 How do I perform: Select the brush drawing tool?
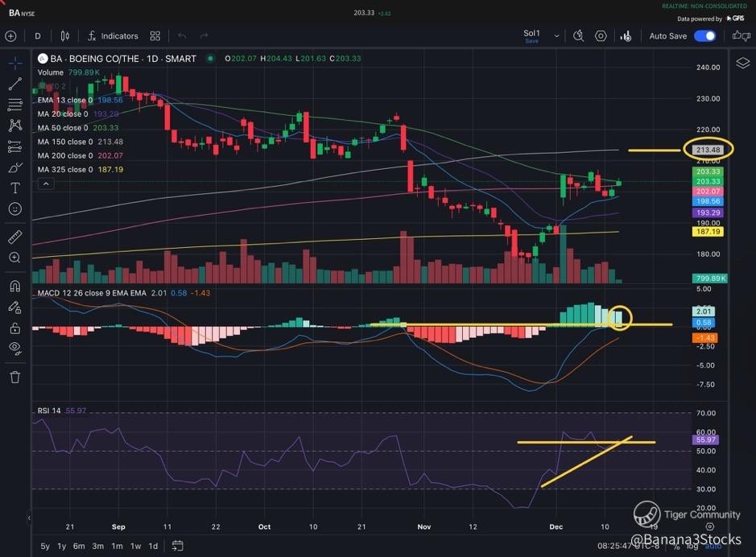pos(15,167)
